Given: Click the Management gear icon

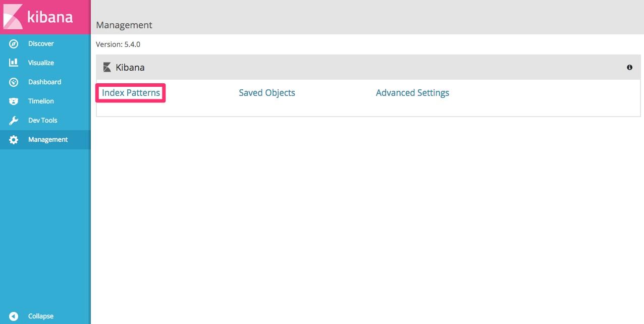Looking at the screenshot, I should (14, 140).
